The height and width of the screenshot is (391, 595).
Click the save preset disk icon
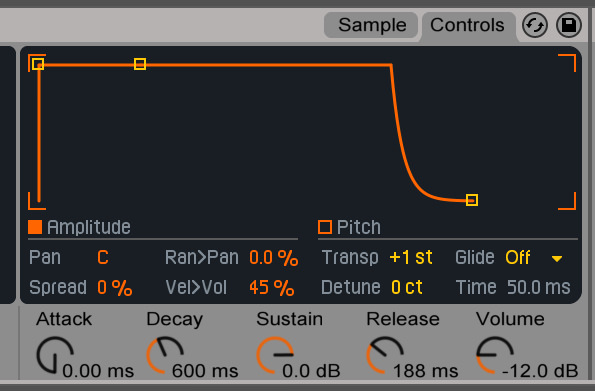pos(568,25)
